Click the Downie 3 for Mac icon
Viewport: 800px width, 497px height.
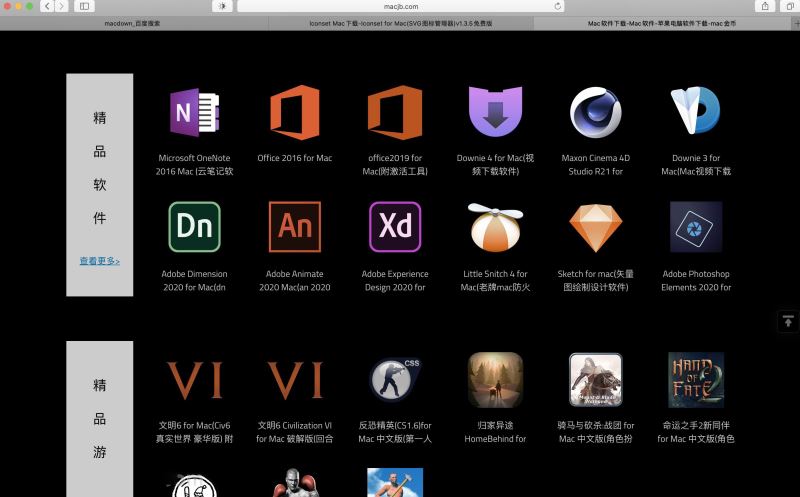[x=695, y=111]
